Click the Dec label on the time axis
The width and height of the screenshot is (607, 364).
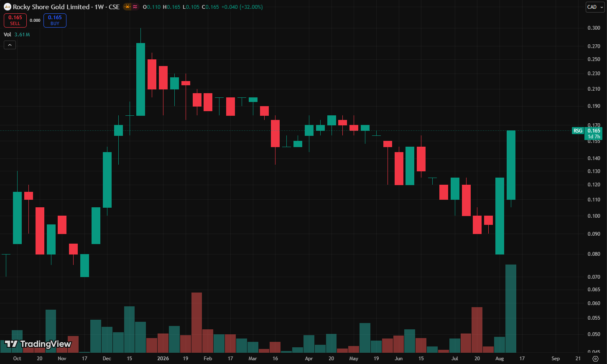[107, 359]
